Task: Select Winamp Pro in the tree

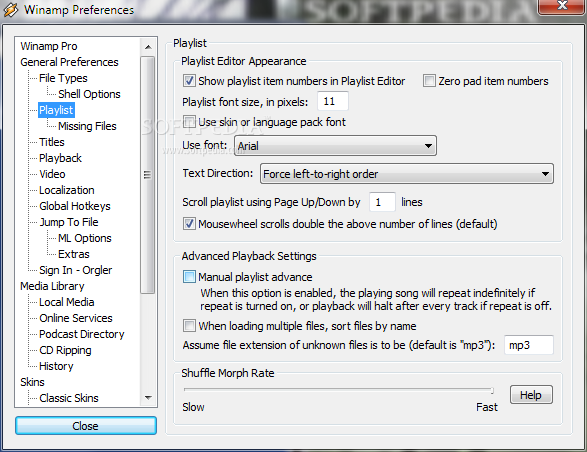Action: (x=49, y=46)
